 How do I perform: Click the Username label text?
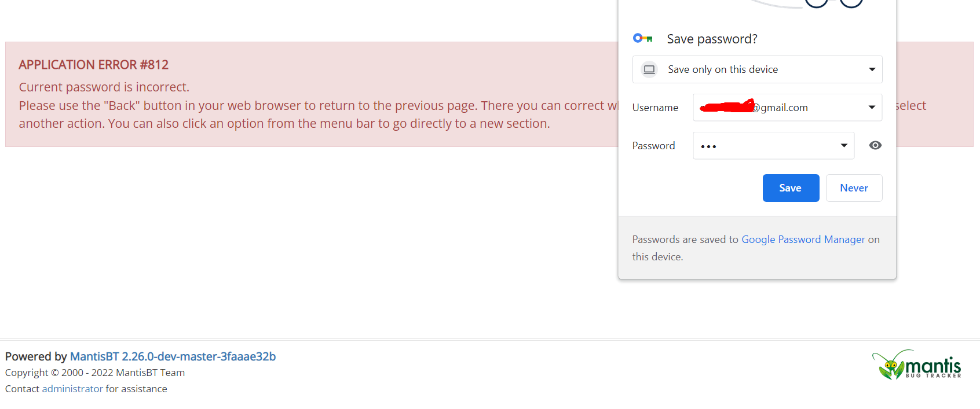click(x=655, y=108)
